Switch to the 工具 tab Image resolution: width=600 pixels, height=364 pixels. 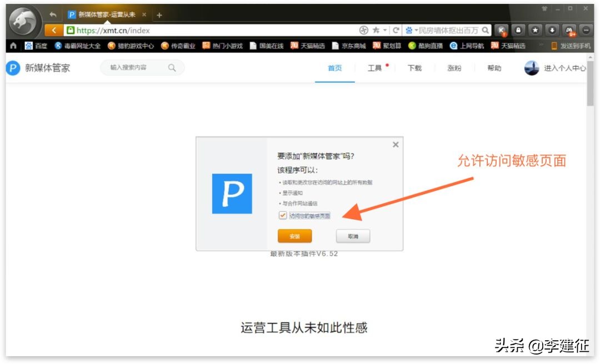click(x=376, y=68)
